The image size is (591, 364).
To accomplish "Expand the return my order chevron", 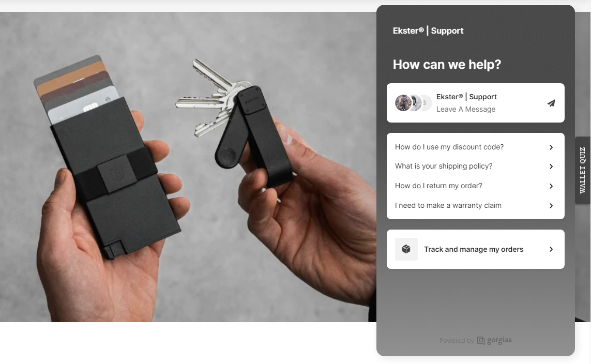I will (551, 186).
